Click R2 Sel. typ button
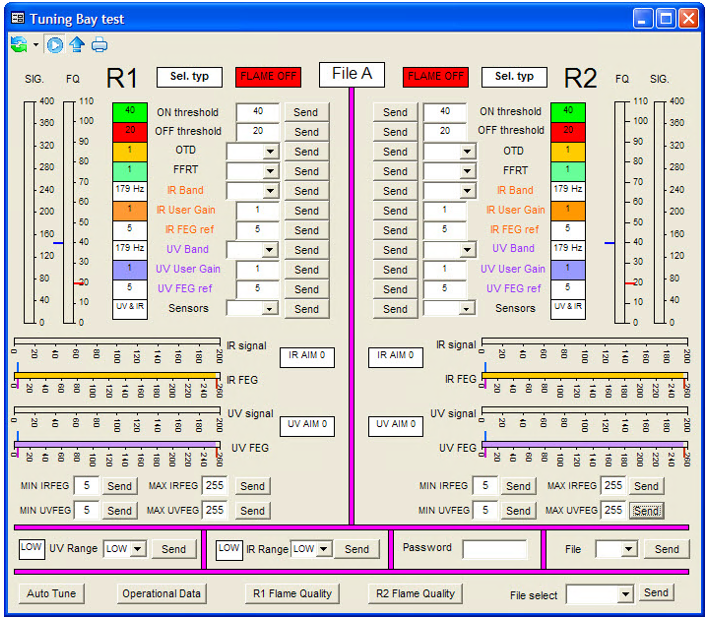Viewport: 706px width, 619px height. [x=514, y=77]
